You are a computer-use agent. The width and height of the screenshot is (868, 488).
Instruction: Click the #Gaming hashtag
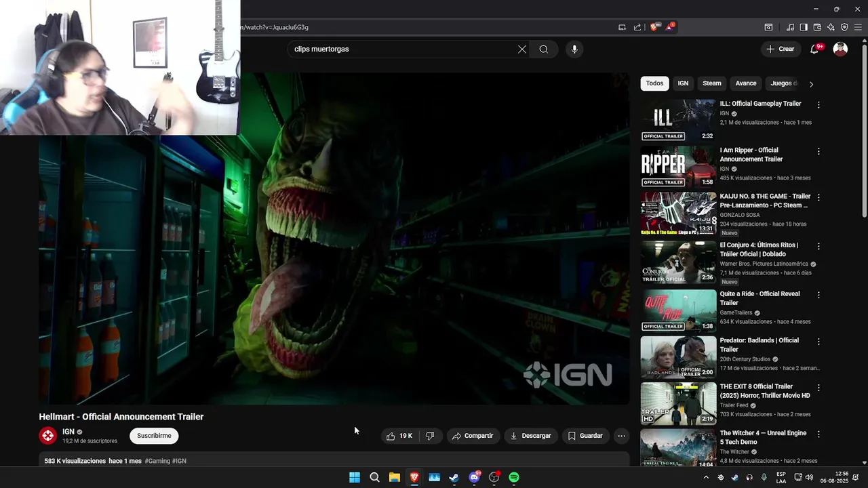pos(157,461)
